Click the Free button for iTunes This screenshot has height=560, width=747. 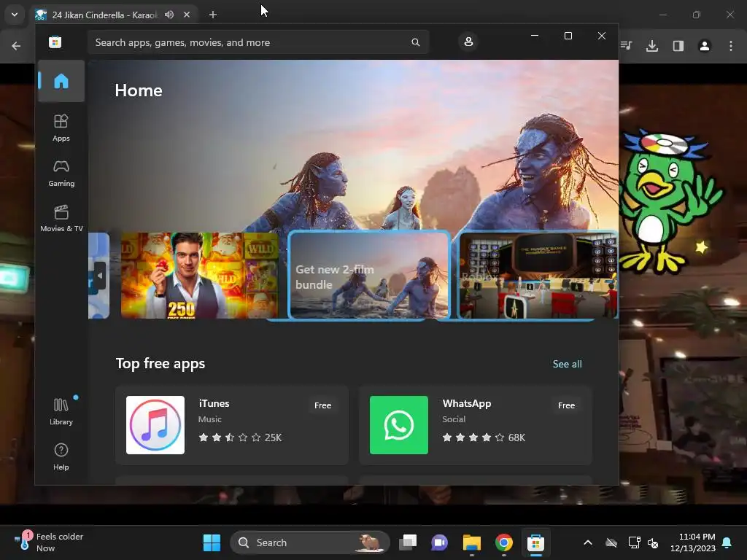(x=322, y=405)
